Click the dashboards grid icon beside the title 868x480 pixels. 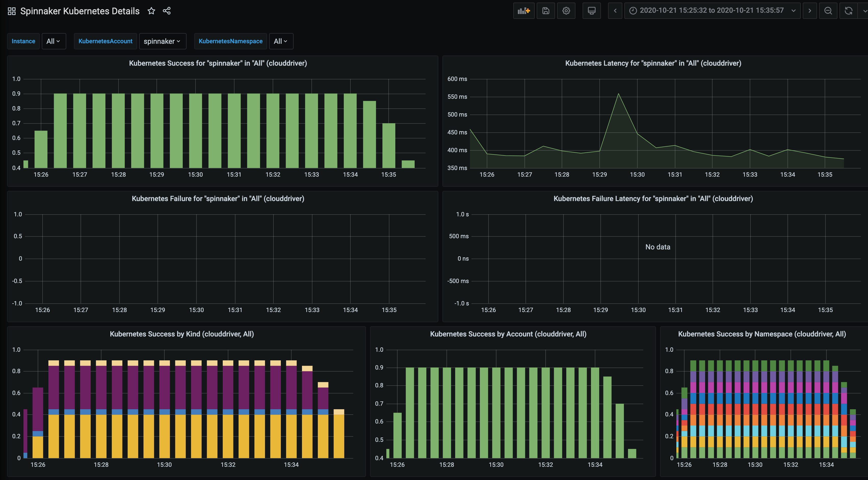click(11, 11)
